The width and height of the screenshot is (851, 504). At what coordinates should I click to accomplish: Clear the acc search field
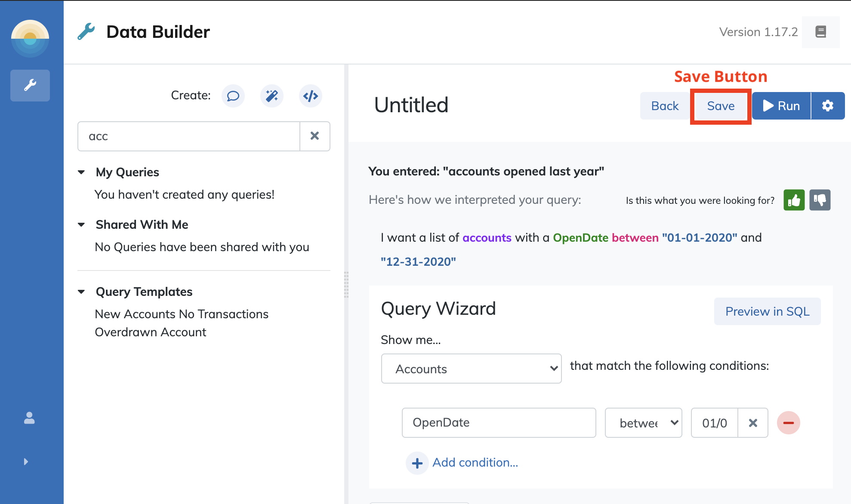coord(315,136)
